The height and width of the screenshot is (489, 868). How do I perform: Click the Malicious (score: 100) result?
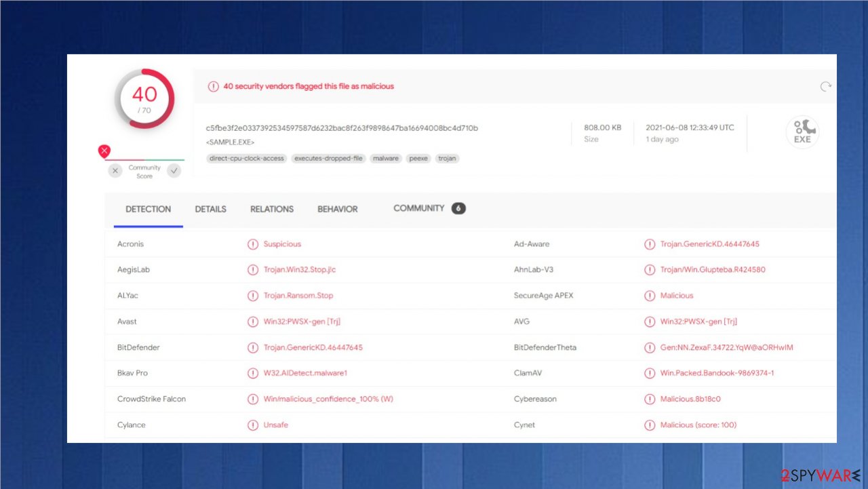point(698,425)
